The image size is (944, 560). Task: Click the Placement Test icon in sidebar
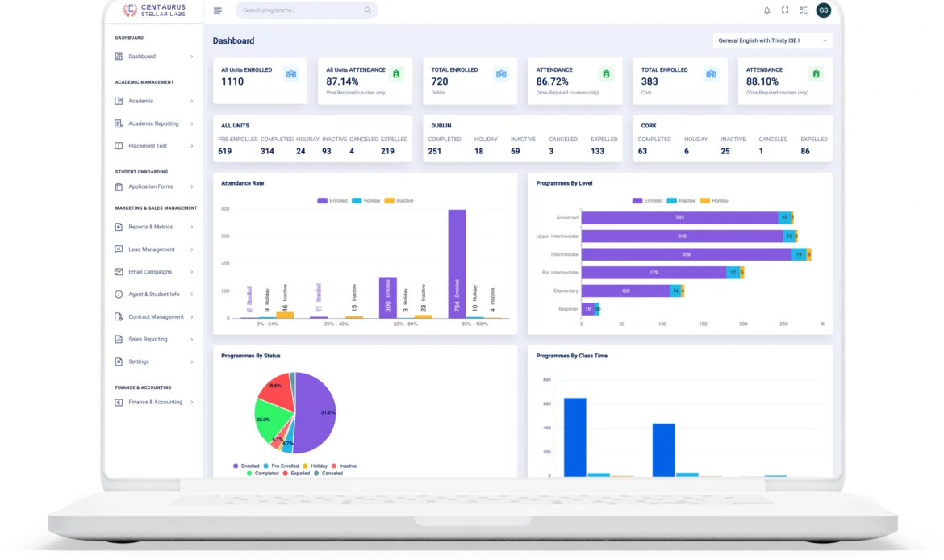point(117,146)
